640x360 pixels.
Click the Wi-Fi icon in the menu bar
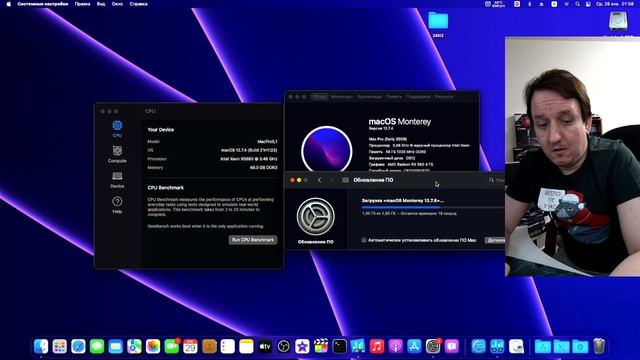566,4
